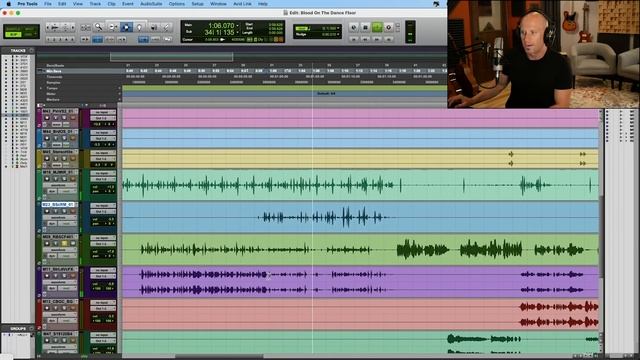Record-enable the green fourth track
This screenshot has height=360, width=640.
(47, 179)
